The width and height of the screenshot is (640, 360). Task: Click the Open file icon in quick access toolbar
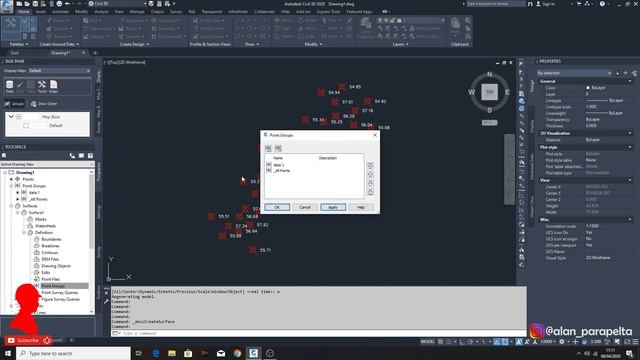click(x=27, y=4)
